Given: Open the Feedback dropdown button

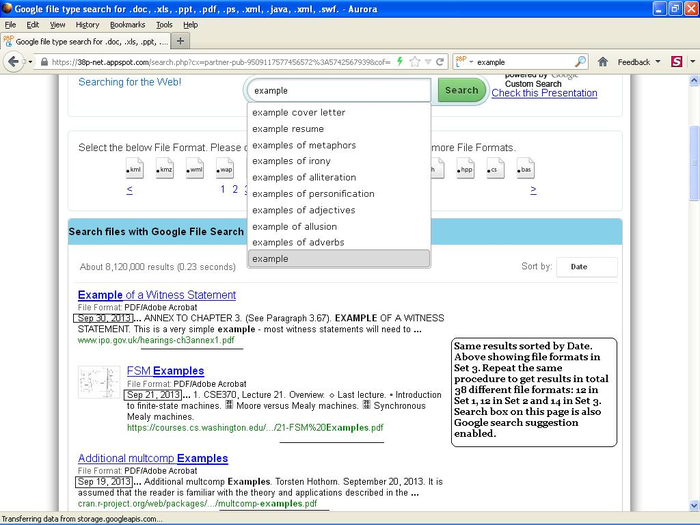Looking at the screenshot, I should [x=639, y=62].
